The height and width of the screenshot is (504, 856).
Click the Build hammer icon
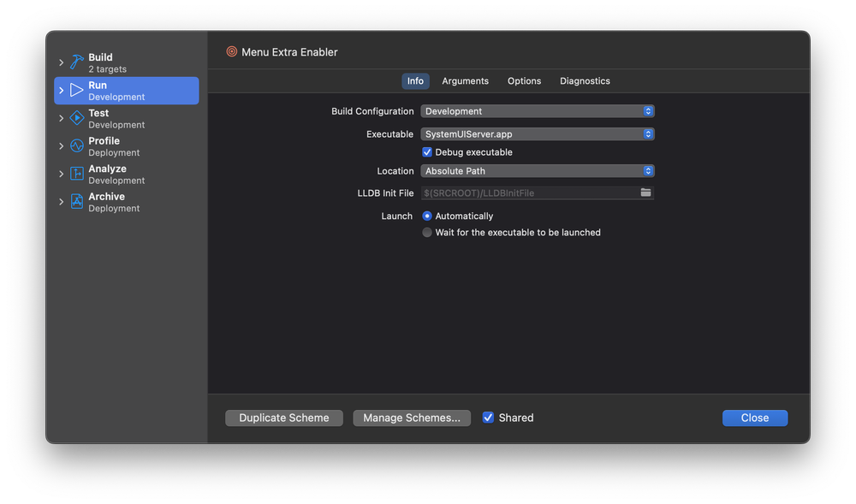[76, 62]
